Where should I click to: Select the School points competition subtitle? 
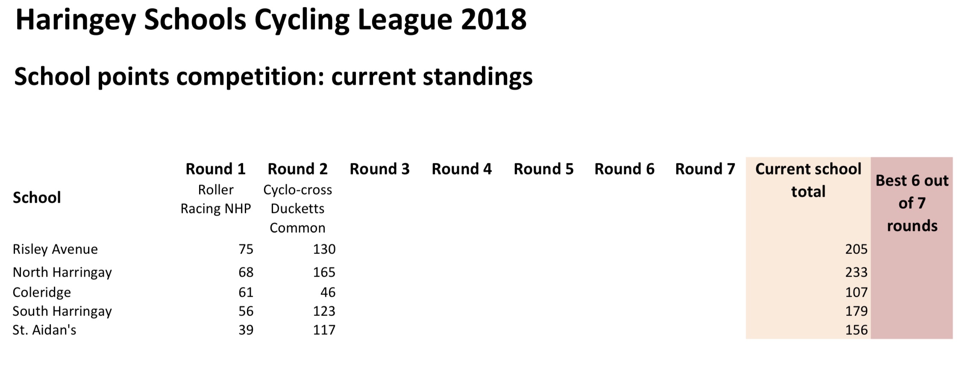[273, 77]
